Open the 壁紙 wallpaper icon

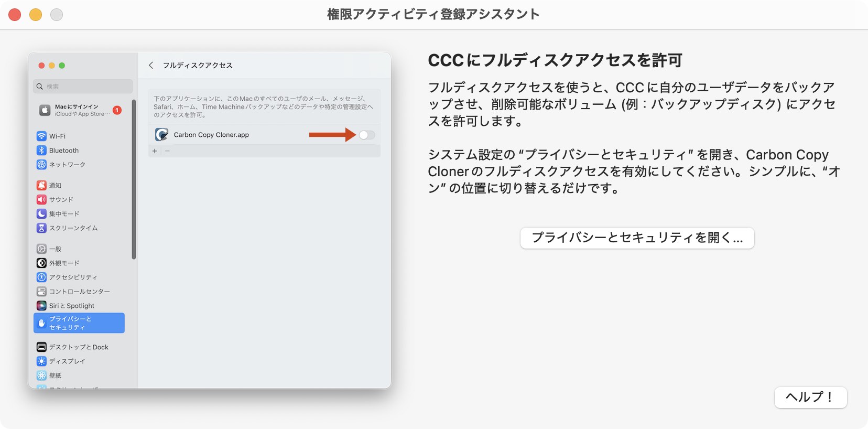41,375
